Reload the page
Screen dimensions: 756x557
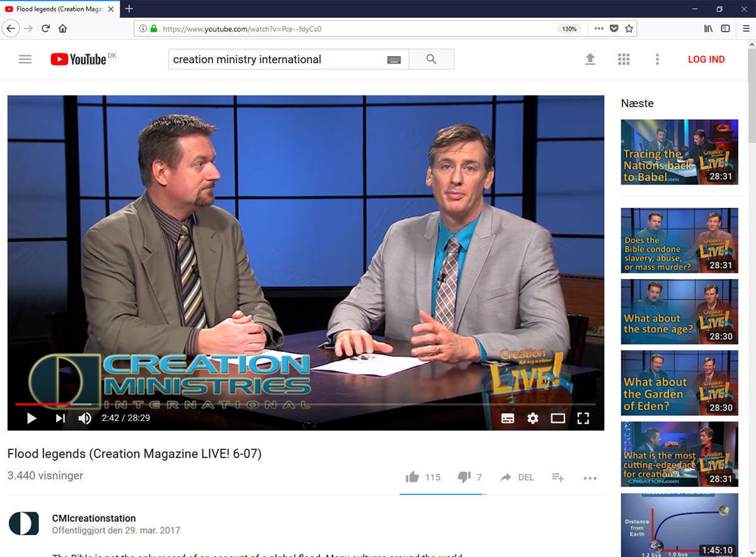(46, 28)
